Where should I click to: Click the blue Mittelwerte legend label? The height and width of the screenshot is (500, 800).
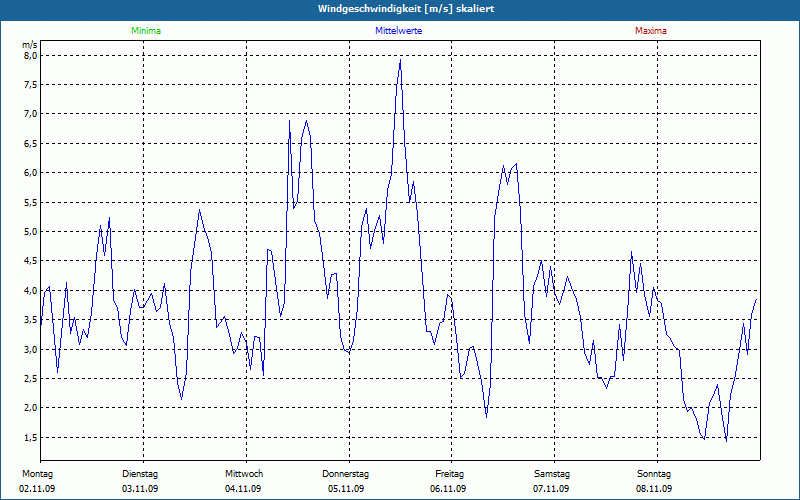398,31
